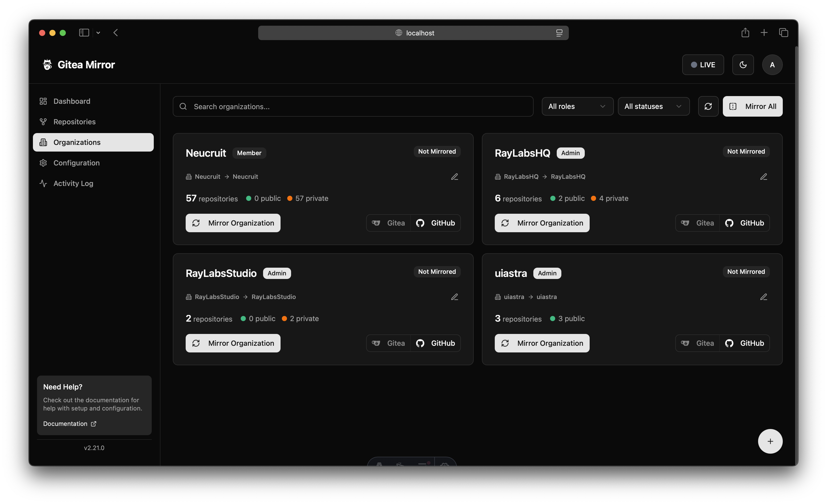Screen dimensions: 827x504
Task: Switch Neucruit card to Gitea view
Action: click(389, 223)
